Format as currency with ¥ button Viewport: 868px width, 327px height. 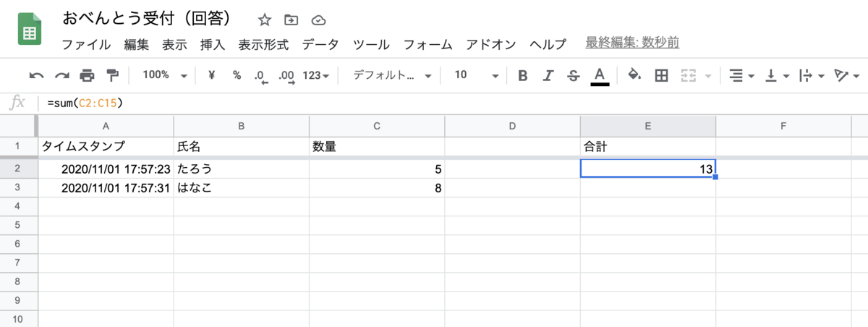click(212, 75)
